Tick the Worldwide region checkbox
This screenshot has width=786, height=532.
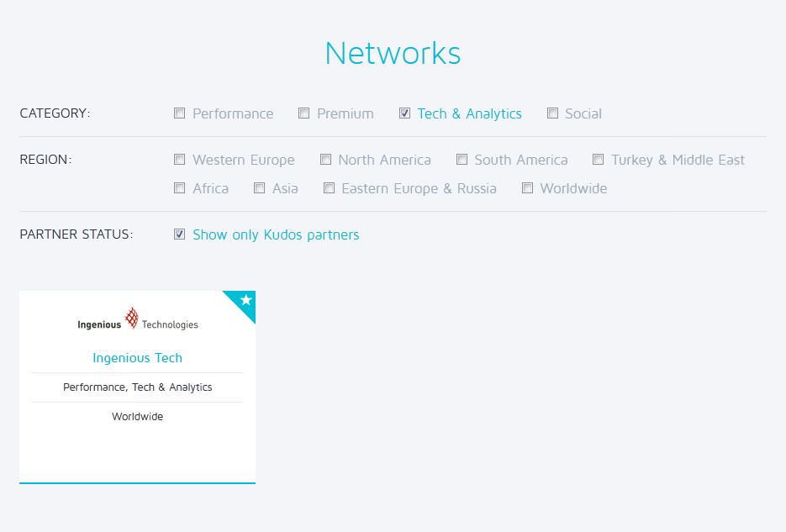pyautogui.click(x=527, y=188)
